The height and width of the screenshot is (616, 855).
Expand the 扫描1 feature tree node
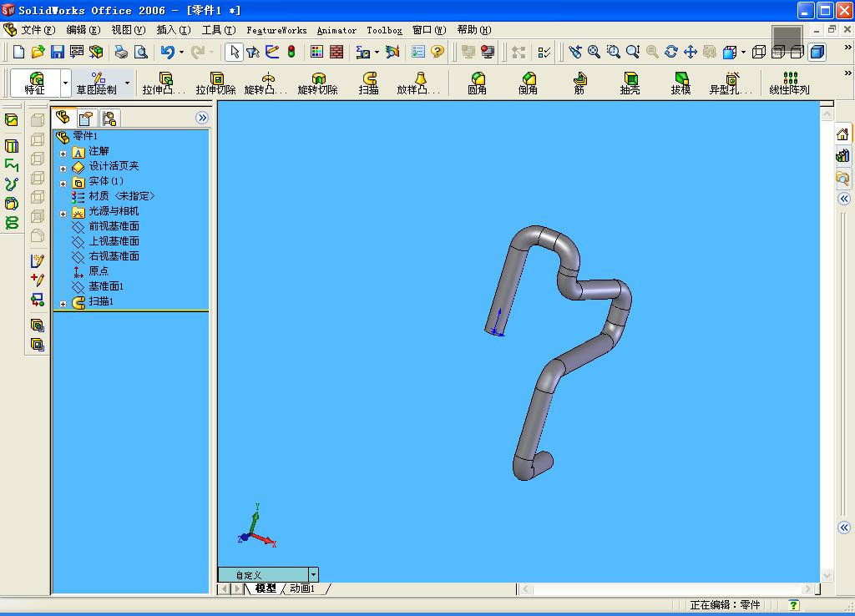(63, 304)
